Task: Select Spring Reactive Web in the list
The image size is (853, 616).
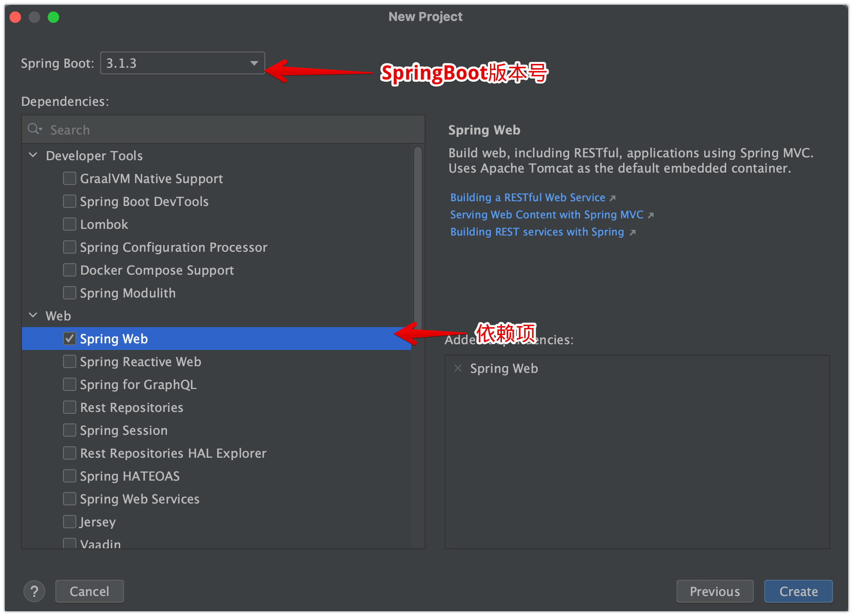Action: coord(140,362)
